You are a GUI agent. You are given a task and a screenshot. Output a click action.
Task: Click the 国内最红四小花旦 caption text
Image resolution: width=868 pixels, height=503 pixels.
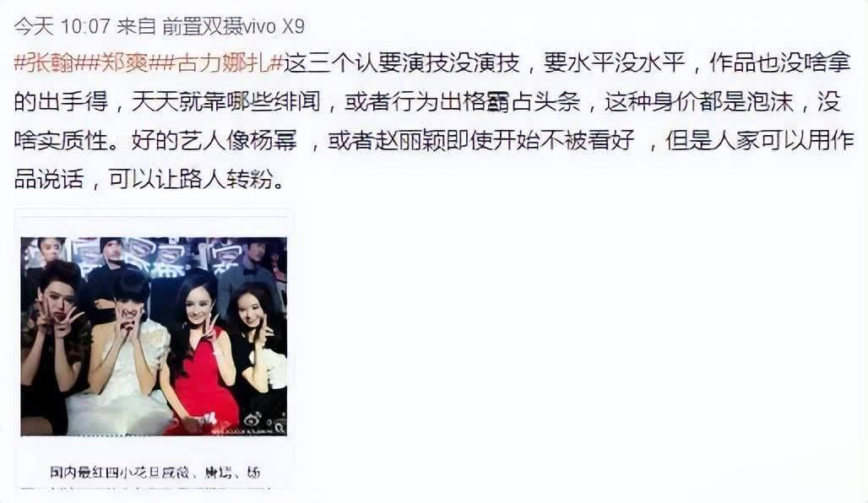(x=97, y=473)
